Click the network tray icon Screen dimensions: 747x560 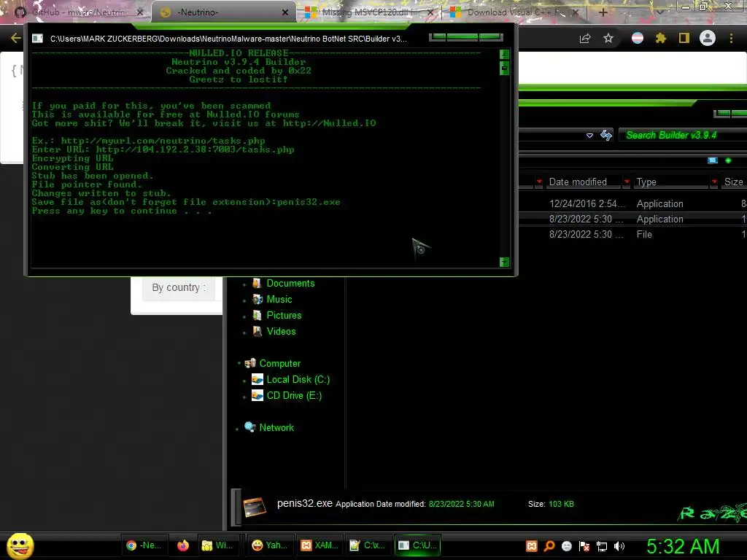(602, 546)
